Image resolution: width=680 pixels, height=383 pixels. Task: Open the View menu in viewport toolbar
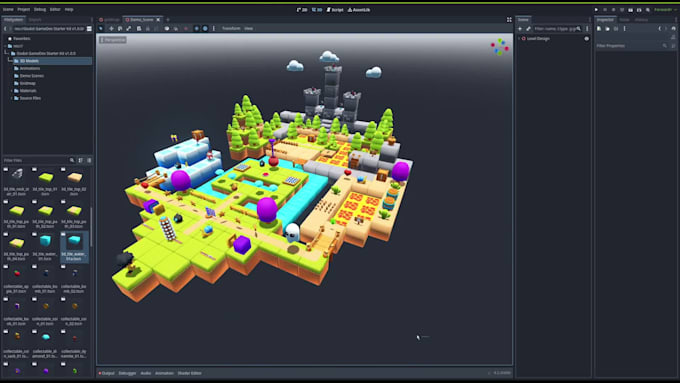click(x=248, y=29)
